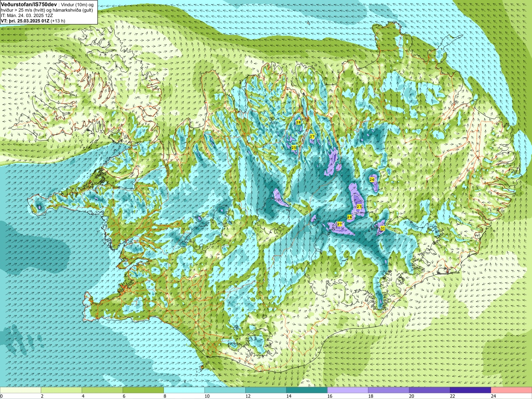
Task: Click the 22–24 m/s dark indigo legend swatch
Action: tap(470, 390)
